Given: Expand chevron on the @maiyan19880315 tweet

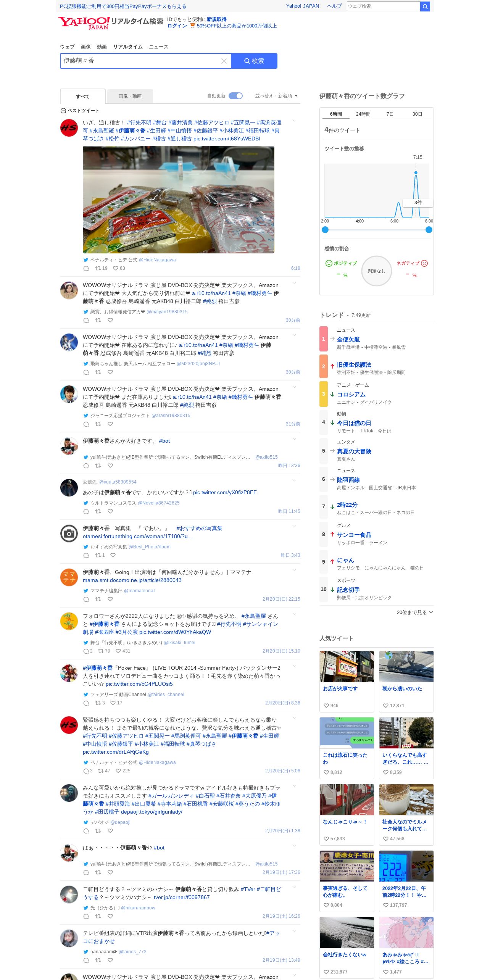Looking at the screenshot, I should tap(294, 283).
